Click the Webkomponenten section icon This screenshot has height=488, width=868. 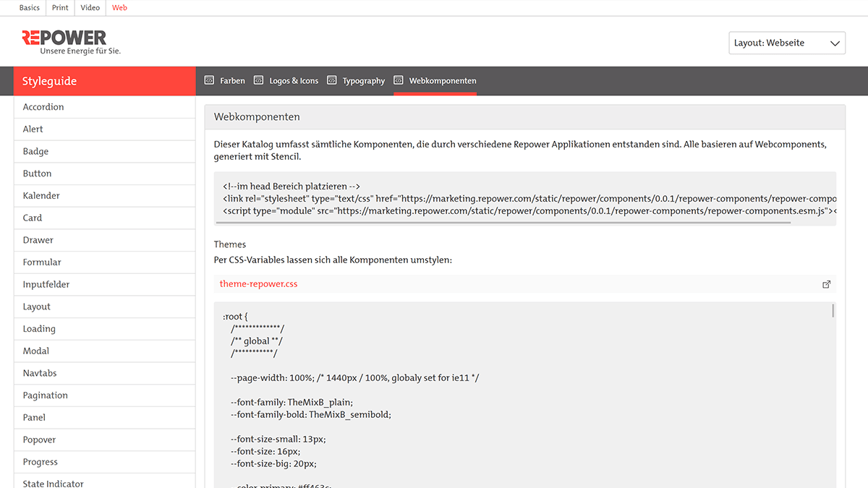(x=398, y=80)
